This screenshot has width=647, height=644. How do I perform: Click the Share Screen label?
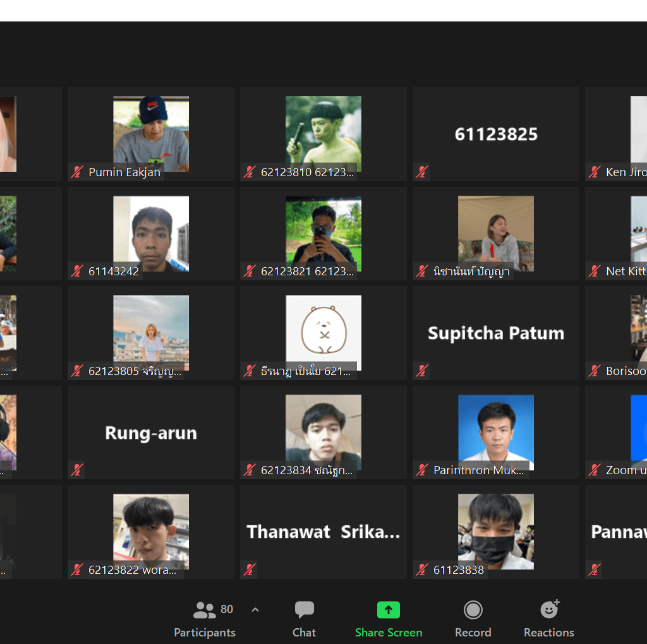(389, 633)
